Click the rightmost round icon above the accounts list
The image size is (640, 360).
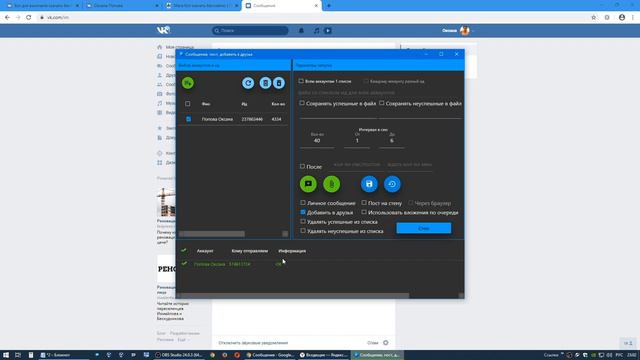pyautogui.click(x=279, y=83)
